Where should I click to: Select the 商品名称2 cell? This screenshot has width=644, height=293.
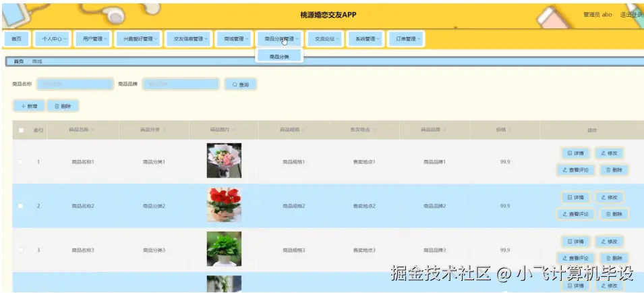pos(83,206)
